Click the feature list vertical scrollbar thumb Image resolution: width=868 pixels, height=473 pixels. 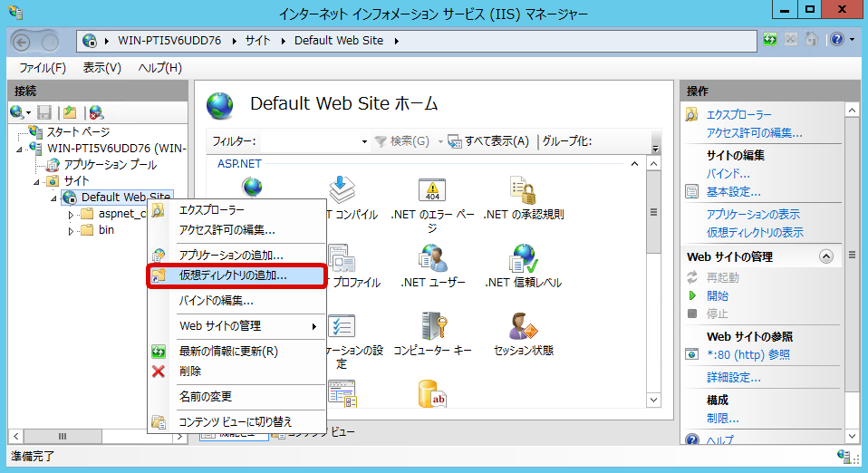coord(654,212)
